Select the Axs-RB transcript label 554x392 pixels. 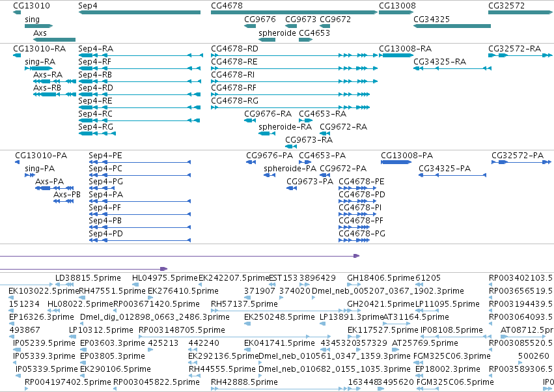tap(47, 88)
